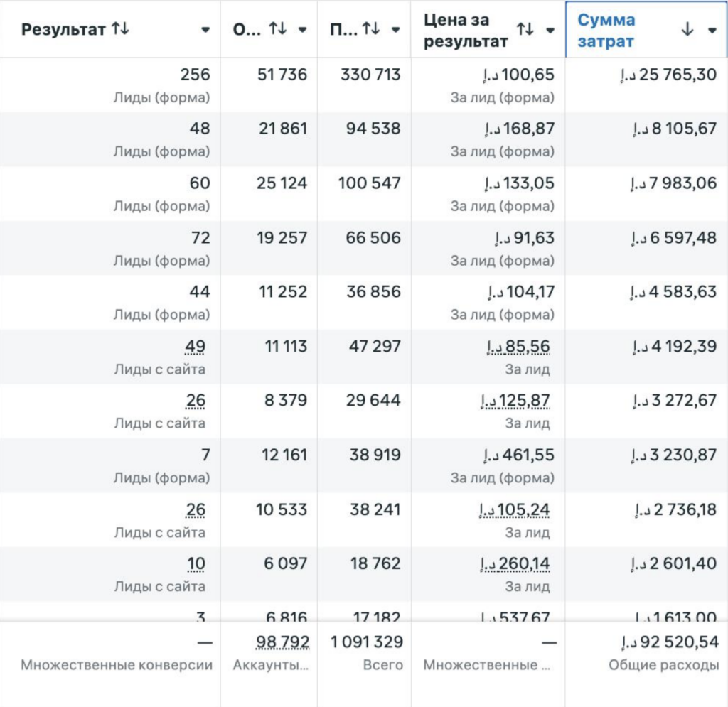
Task: Open the П... column caret menu
Action: point(395,30)
